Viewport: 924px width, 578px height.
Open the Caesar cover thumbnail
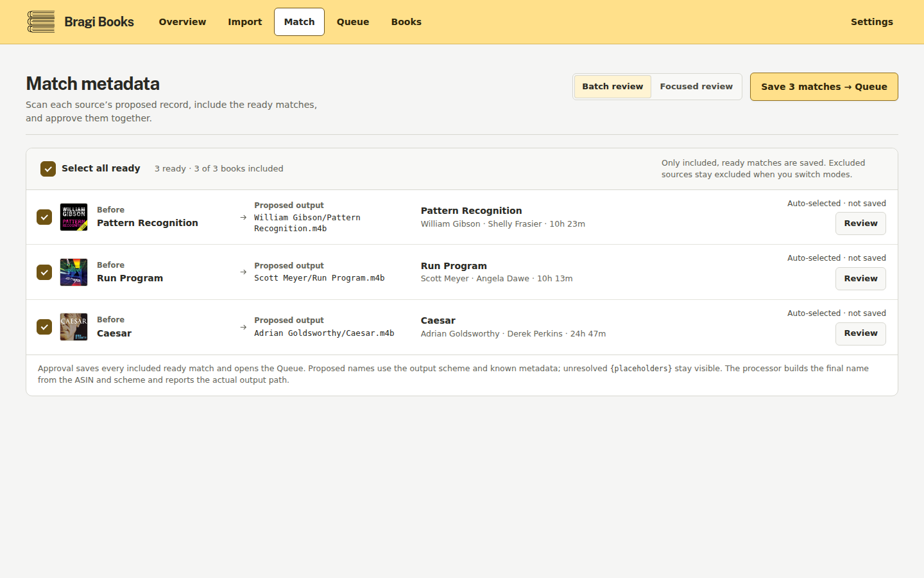(74, 327)
